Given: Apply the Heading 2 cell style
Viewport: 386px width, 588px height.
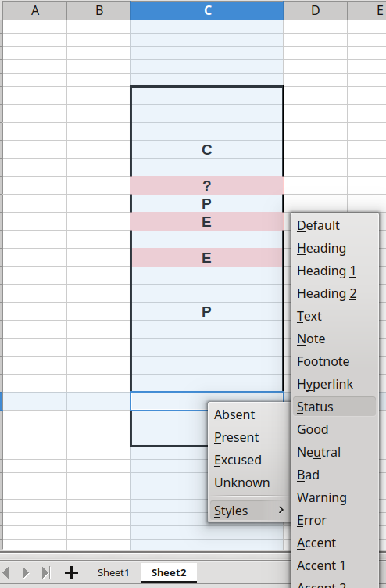Looking at the screenshot, I should [x=334, y=294].
